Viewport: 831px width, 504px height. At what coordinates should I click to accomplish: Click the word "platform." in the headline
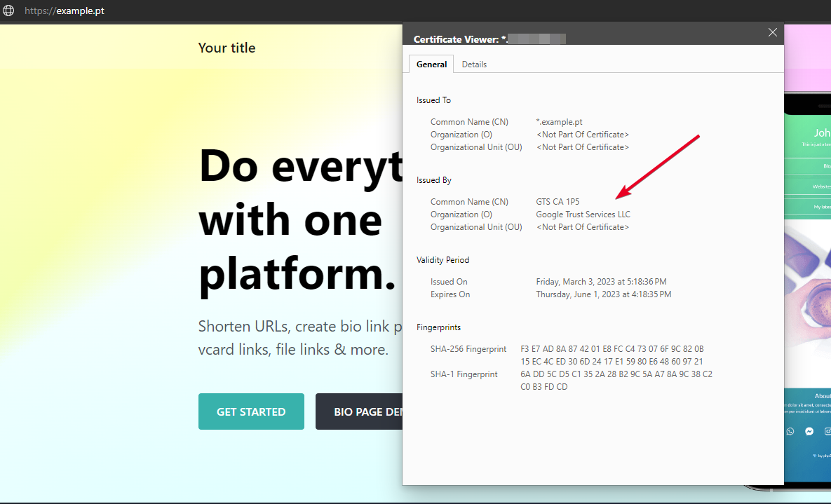pyautogui.click(x=297, y=274)
